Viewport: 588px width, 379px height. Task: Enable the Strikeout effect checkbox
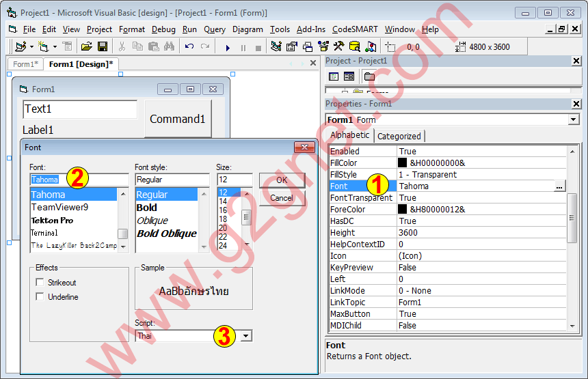click(x=40, y=282)
